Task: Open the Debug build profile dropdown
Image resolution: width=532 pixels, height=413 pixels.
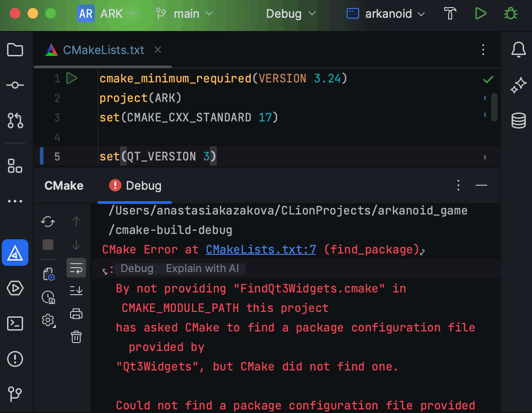Action: point(291,14)
